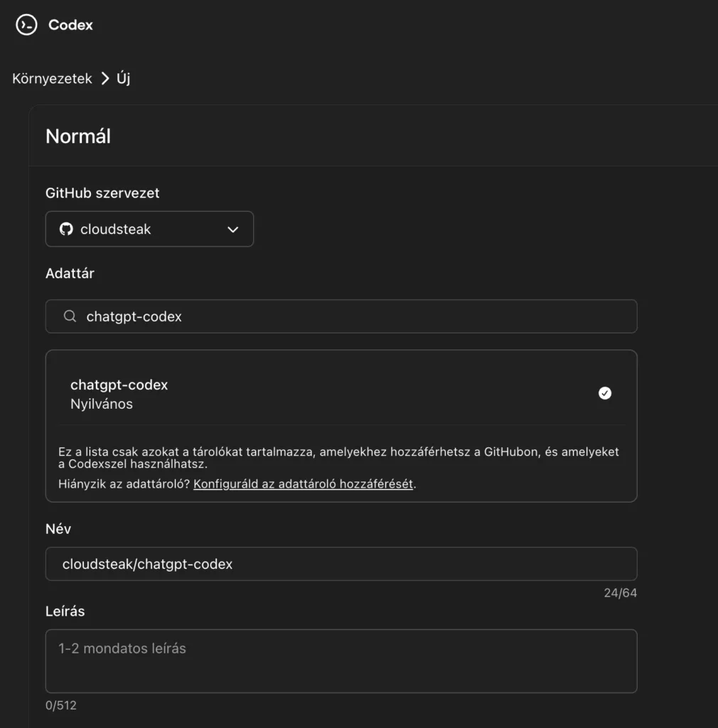This screenshot has width=718, height=728.
Task: Click the GitHub octocat icon
Action: tap(66, 229)
